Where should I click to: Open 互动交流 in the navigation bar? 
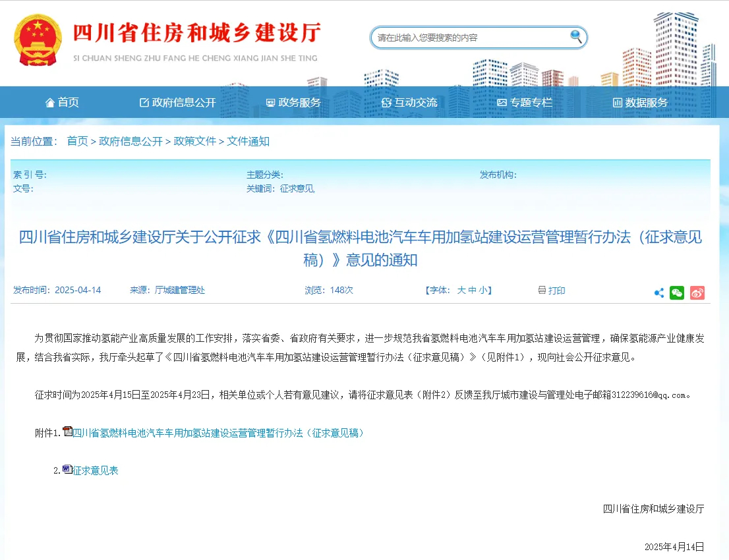tap(409, 102)
